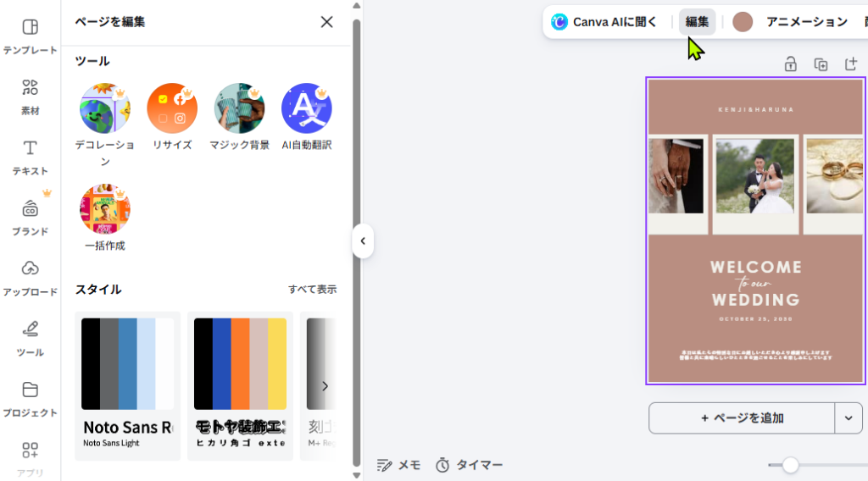
Task: Open the メモ notes option
Action: click(x=398, y=465)
